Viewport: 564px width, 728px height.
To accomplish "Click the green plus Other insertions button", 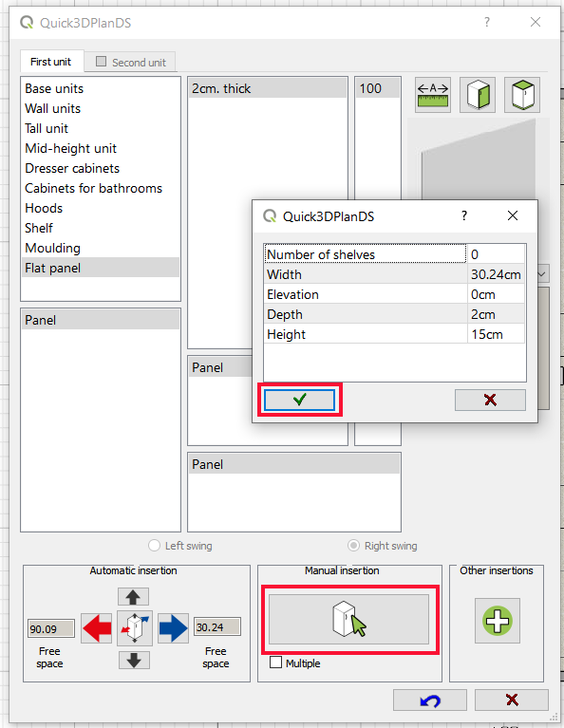I will pos(498,621).
